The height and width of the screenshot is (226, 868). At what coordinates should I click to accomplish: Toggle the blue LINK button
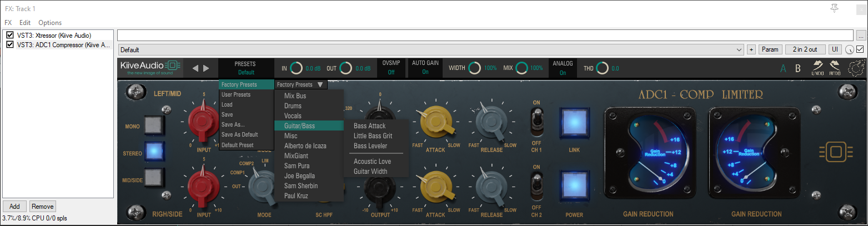pos(573,123)
